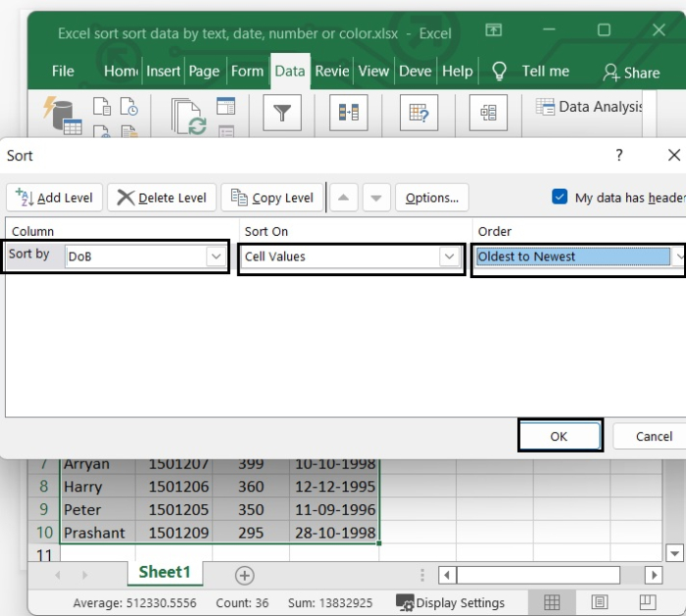Viewport: 686px width, 616px height.
Task: Click the What-If Analysis icon
Action: coord(418,114)
